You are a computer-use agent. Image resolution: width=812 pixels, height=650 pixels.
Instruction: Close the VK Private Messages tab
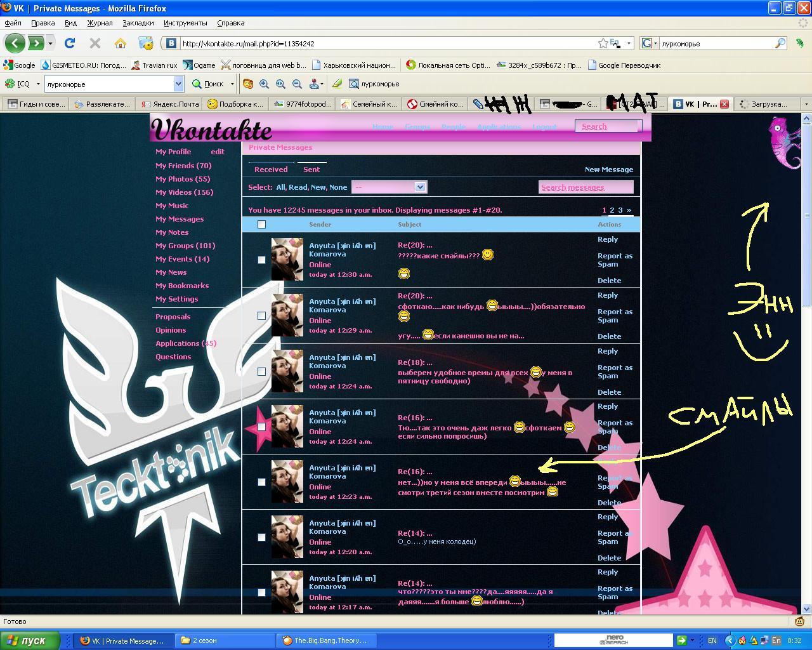724,104
